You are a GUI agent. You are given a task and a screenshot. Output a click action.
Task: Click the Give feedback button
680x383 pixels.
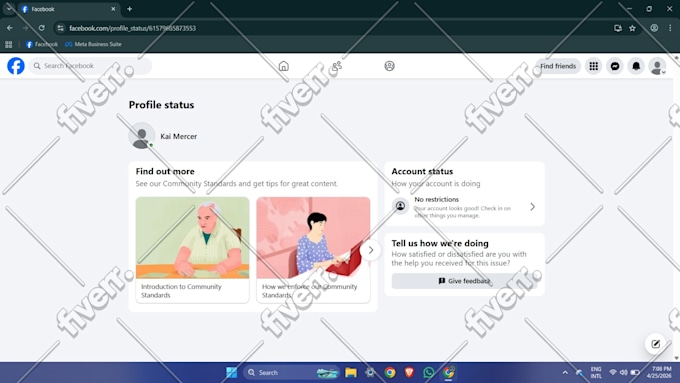464,281
